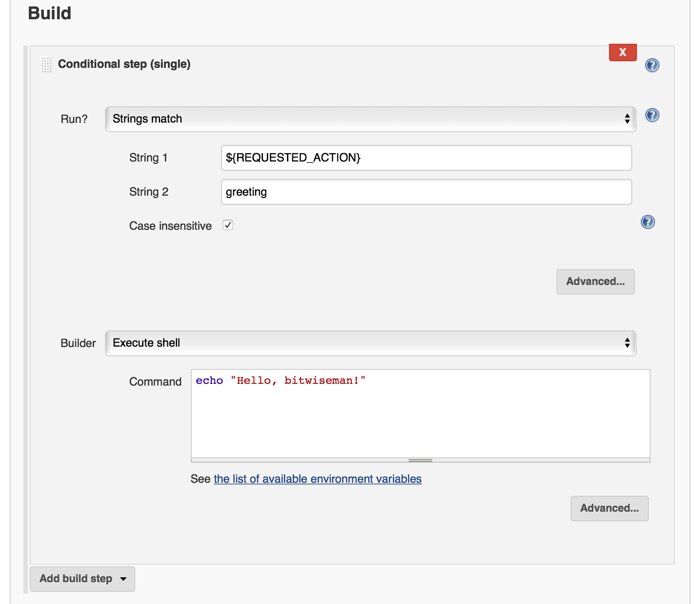Click the drag handle beside Conditional step title

pyautogui.click(x=46, y=64)
